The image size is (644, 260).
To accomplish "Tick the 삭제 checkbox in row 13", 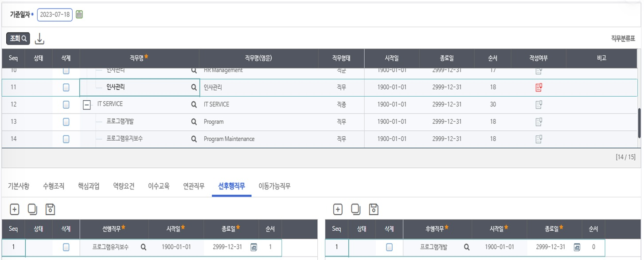I will click(x=66, y=122).
